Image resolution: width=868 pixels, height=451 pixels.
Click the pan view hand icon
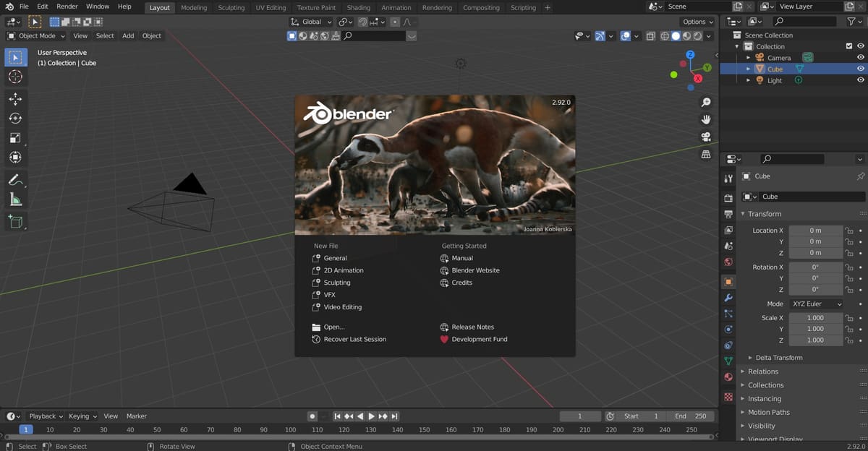coord(706,119)
